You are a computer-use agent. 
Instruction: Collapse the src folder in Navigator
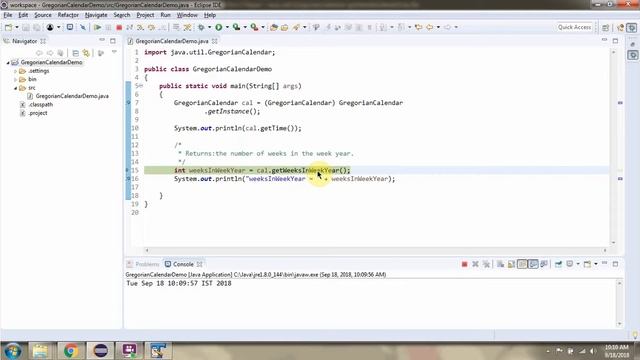point(16,88)
